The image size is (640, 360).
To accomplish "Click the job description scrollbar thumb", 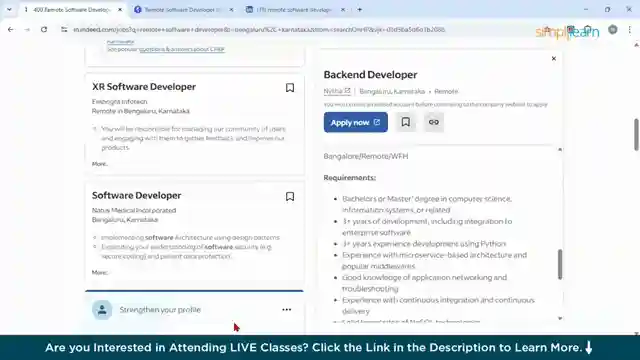I will coord(560,264).
